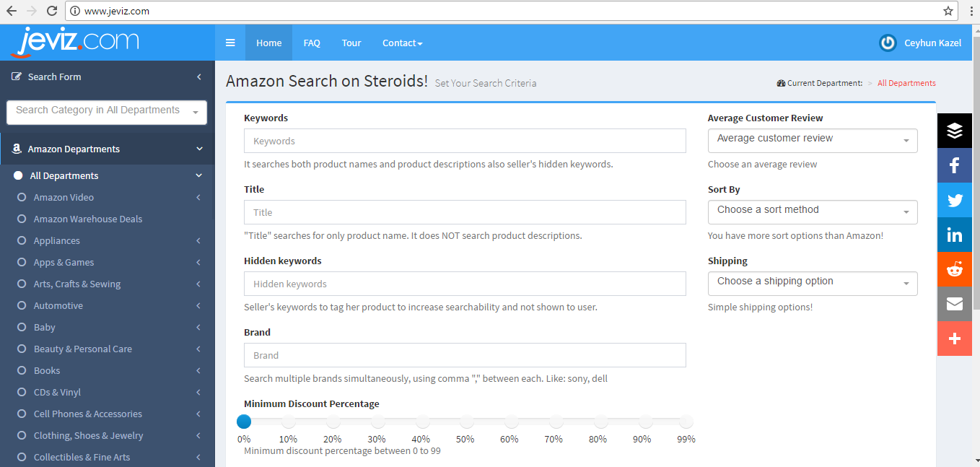Open the Choose a shipping option dropdown
The height and width of the screenshot is (467, 980).
pyautogui.click(x=813, y=284)
